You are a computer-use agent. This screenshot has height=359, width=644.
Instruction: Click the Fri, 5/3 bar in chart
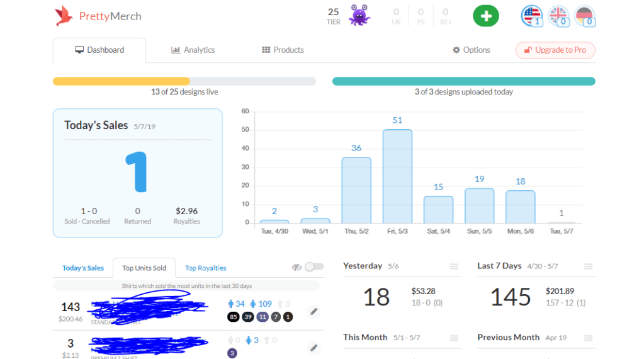(x=397, y=176)
